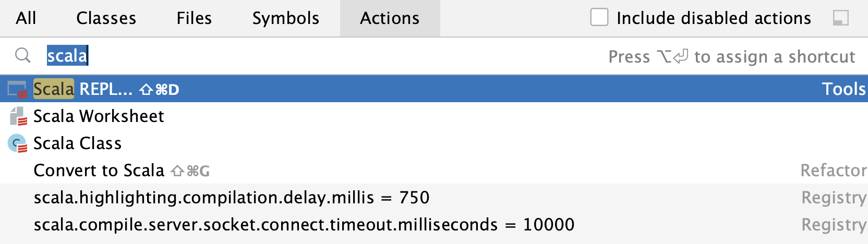Switch to the Classes tab
This screenshot has width=868, height=244.
point(106,18)
